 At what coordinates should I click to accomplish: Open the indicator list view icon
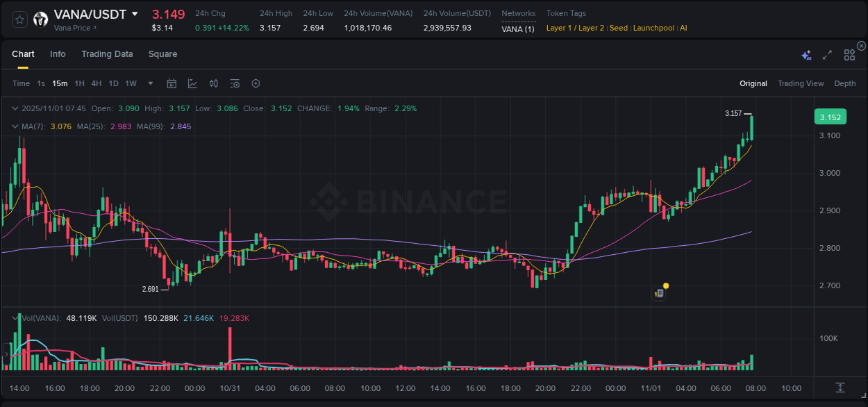[x=234, y=83]
